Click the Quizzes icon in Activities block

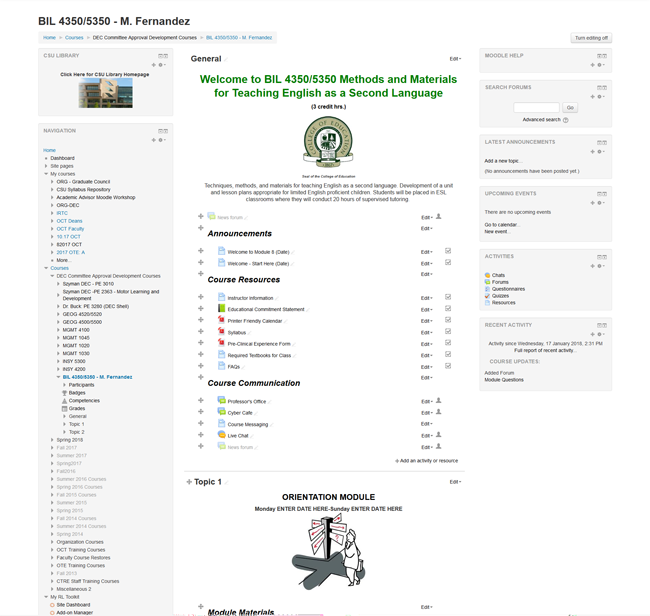point(488,296)
